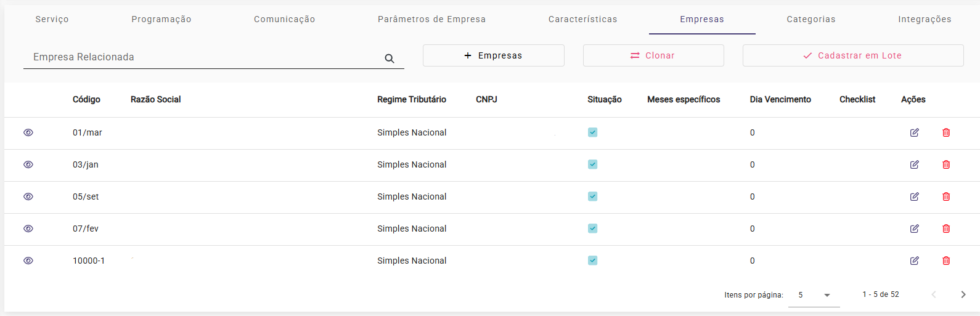
Task: Edit the 03/jan company row
Action: click(x=915, y=164)
